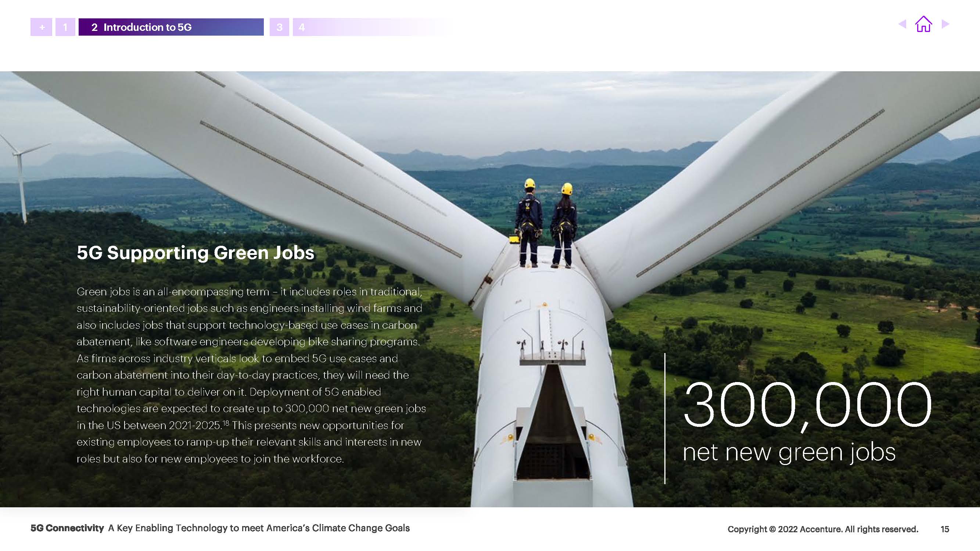Viewport: 980px width, 551px height.
Task: Jump to section 3 tab
Action: coord(279,27)
